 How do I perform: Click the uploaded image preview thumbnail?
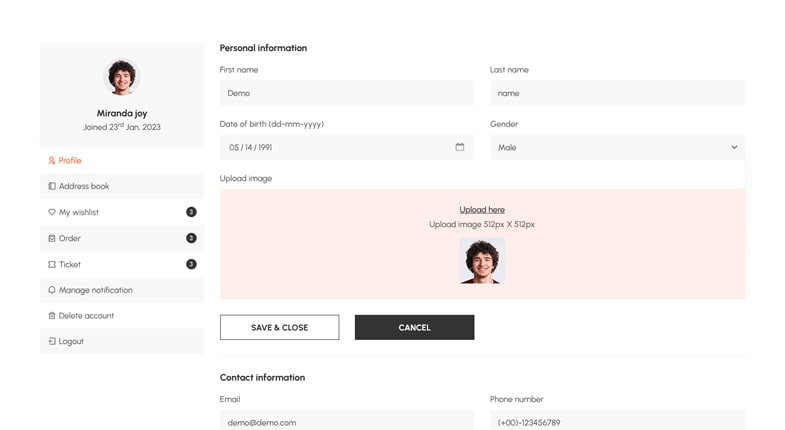click(482, 261)
